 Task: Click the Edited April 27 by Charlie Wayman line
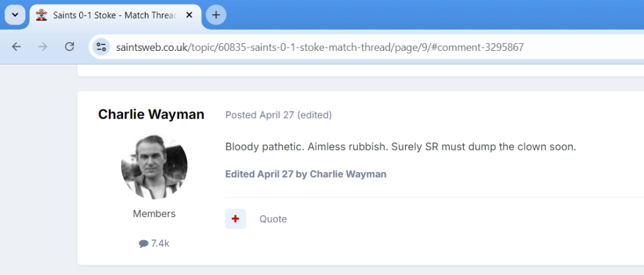click(306, 174)
